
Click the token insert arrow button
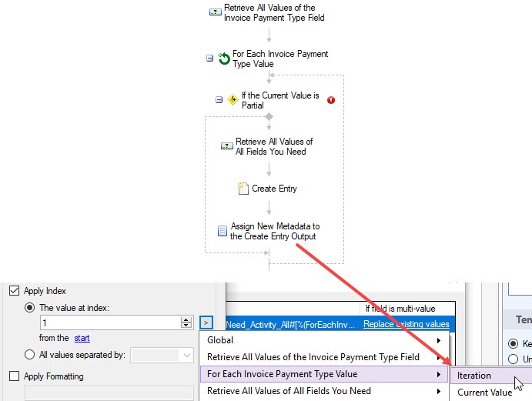click(206, 322)
